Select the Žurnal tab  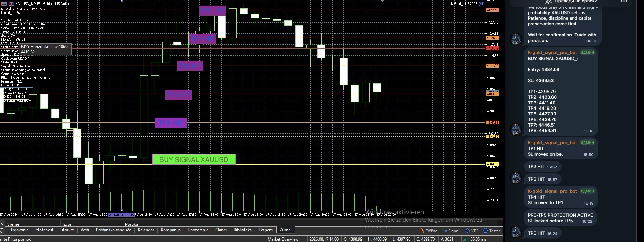286,230
